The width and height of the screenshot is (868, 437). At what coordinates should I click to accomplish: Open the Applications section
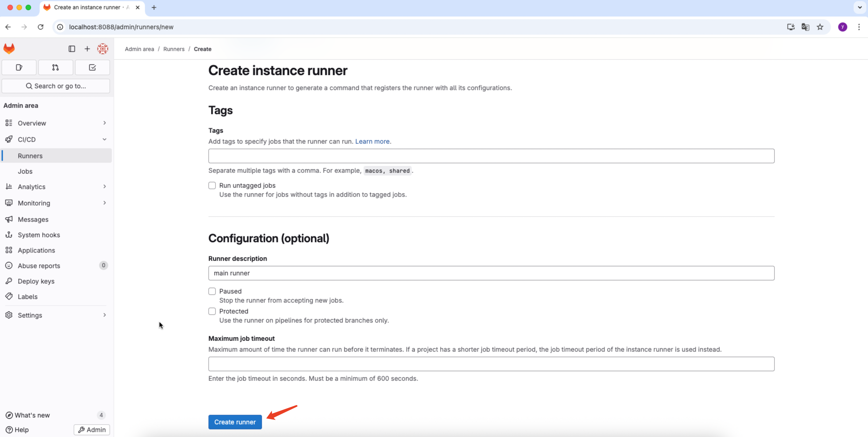36,250
